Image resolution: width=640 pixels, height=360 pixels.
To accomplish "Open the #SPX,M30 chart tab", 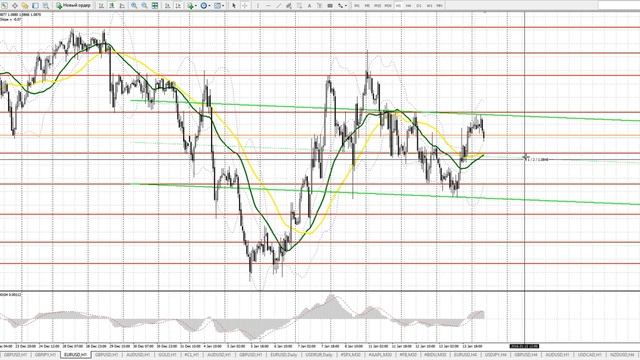I will click(351, 355).
